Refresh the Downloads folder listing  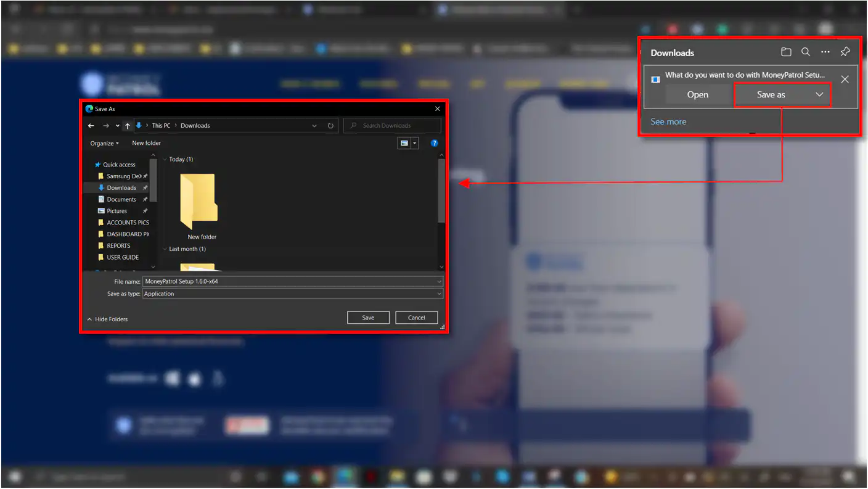(x=330, y=126)
